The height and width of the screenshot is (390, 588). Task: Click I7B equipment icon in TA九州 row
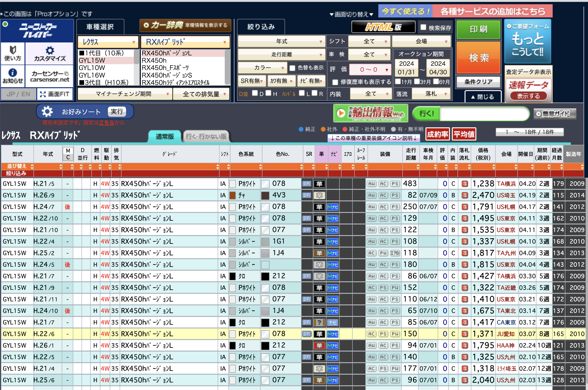pos(395,253)
